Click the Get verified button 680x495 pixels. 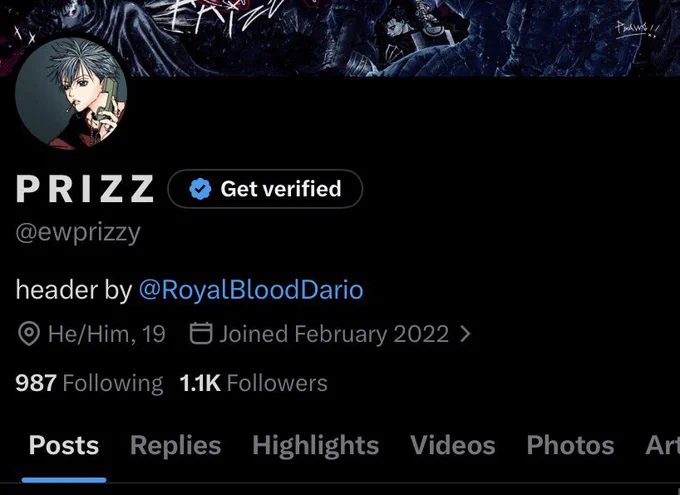(x=265, y=189)
